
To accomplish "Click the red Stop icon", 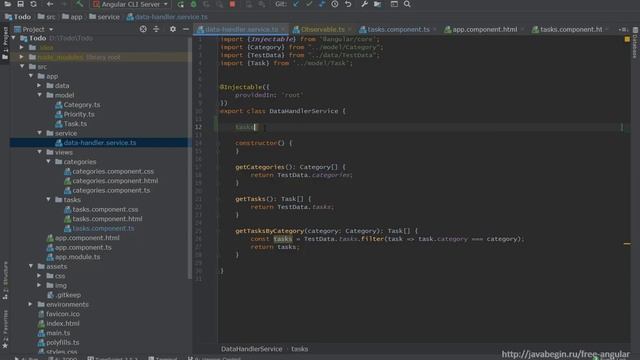I will pyautogui.click(x=232, y=4).
